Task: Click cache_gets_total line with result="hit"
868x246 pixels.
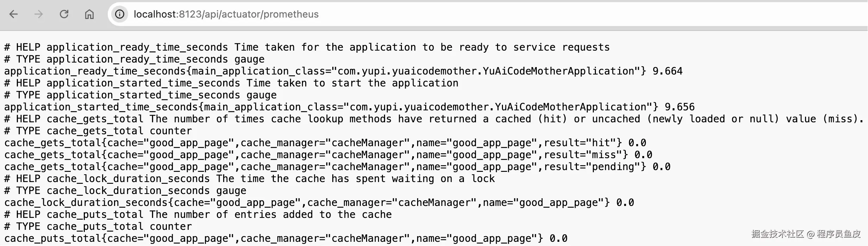Action: (x=325, y=143)
